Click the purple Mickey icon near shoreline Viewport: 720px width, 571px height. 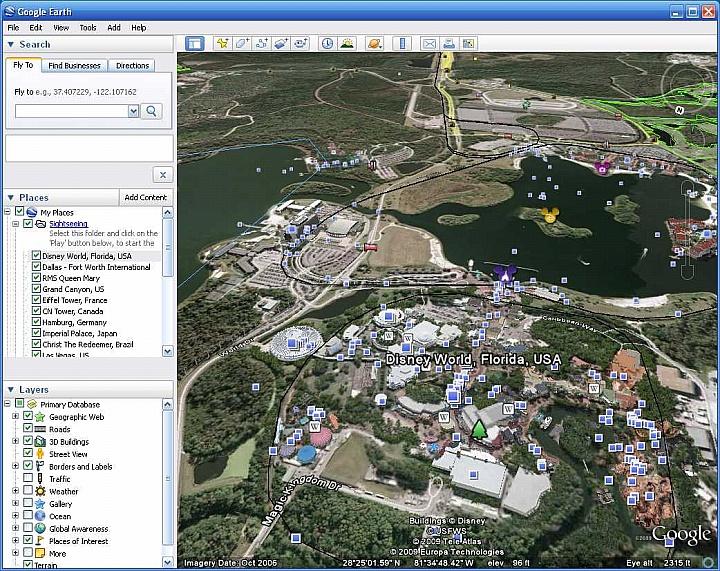pyautogui.click(x=505, y=274)
